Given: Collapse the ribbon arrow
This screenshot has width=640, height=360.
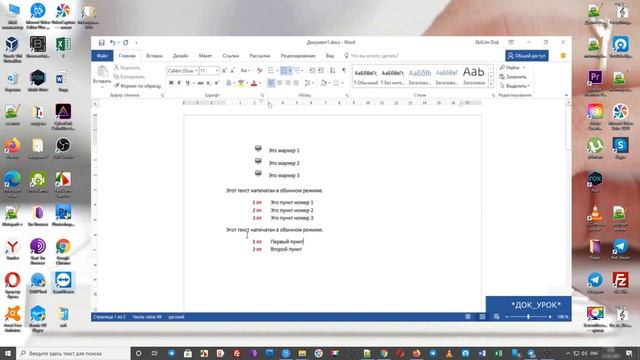Looking at the screenshot, I should click(566, 95).
